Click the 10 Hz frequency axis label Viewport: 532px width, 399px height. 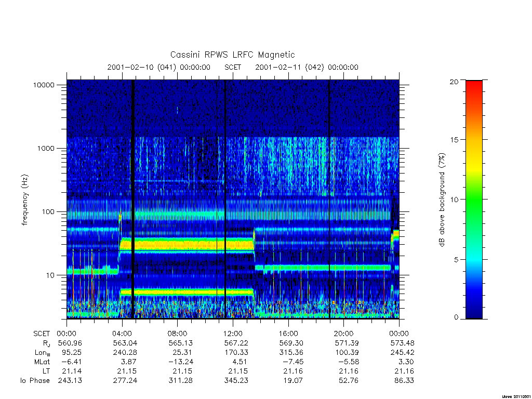click(50, 275)
